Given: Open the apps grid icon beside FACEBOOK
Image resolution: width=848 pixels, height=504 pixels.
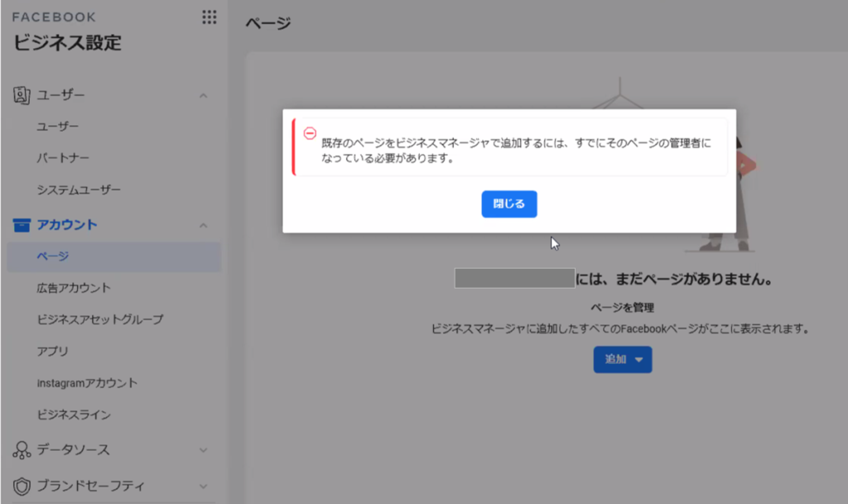Looking at the screenshot, I should coord(210,17).
